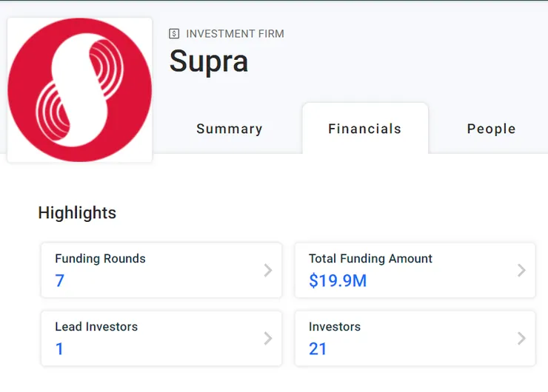Expand Total Funding Amount chevron arrow

click(521, 271)
